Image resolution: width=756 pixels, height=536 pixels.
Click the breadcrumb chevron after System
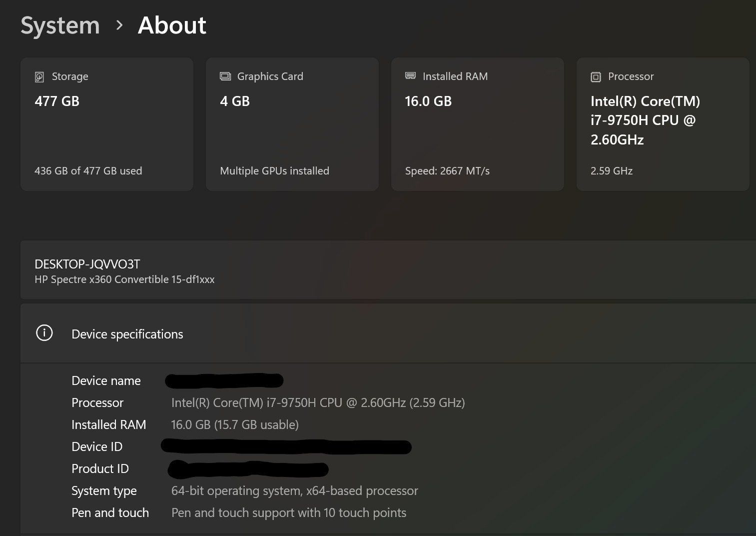tap(119, 25)
